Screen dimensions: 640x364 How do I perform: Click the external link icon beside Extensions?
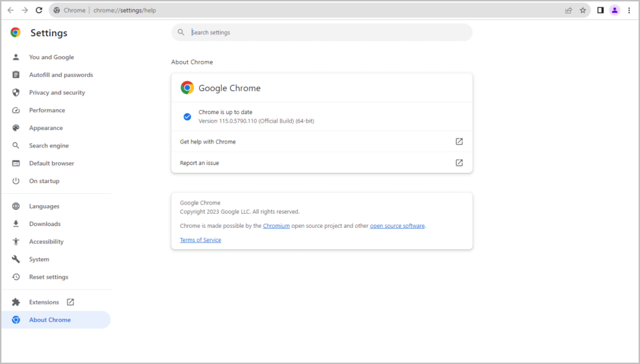(70, 302)
